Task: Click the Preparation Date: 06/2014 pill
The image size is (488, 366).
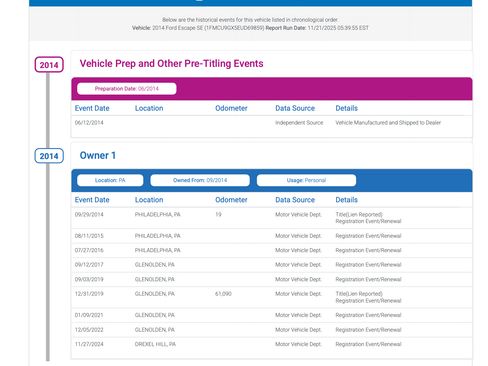Action: point(127,89)
